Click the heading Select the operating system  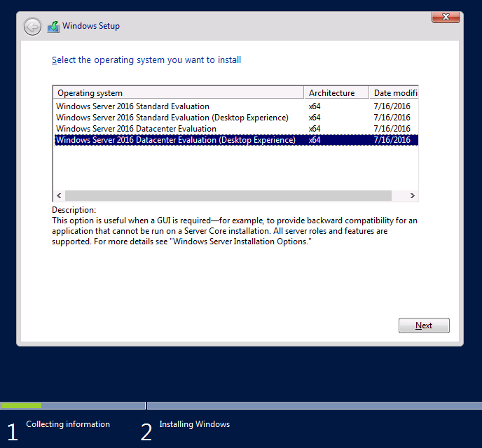[x=146, y=60]
